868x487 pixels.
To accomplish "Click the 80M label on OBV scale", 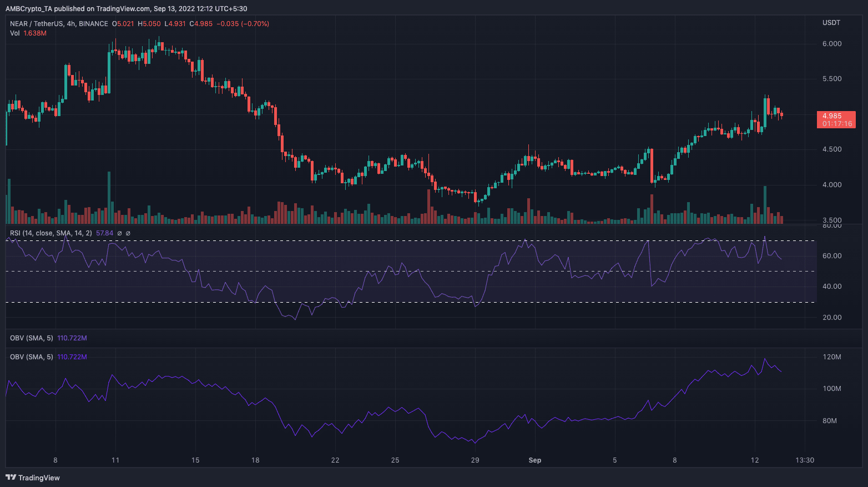I will tap(830, 421).
